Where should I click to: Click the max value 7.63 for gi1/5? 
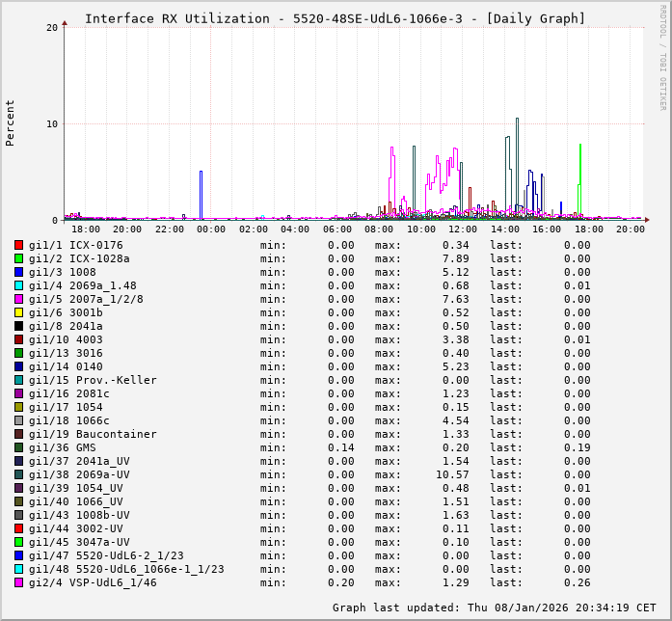tap(456, 299)
